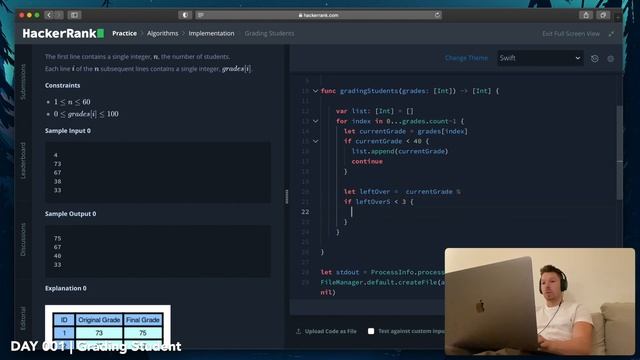Click the split pane divider handle

[287, 197]
